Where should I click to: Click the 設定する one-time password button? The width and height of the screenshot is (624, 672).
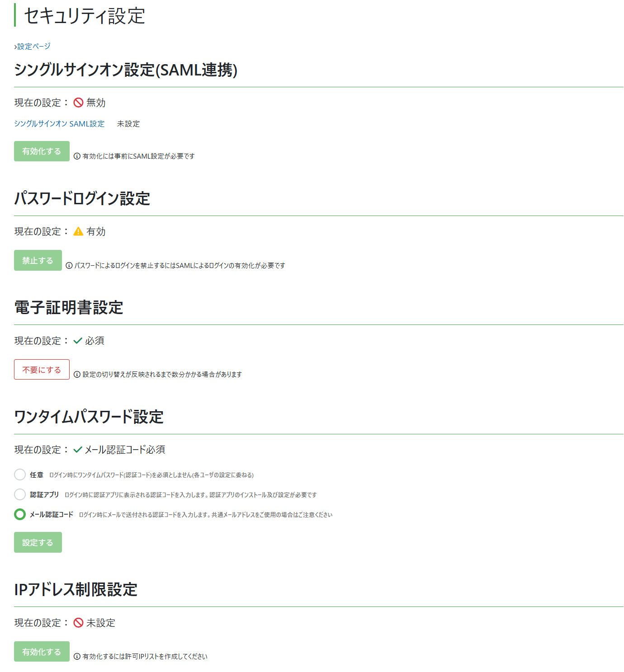pyautogui.click(x=38, y=542)
